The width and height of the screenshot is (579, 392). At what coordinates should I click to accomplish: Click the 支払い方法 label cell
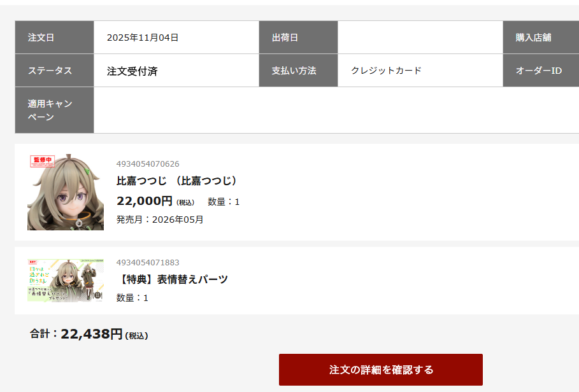click(x=298, y=71)
